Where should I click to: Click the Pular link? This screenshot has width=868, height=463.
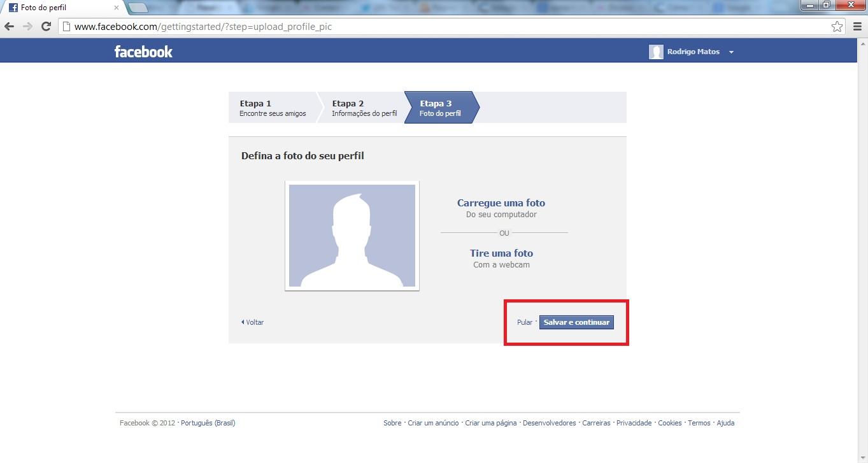click(x=524, y=322)
